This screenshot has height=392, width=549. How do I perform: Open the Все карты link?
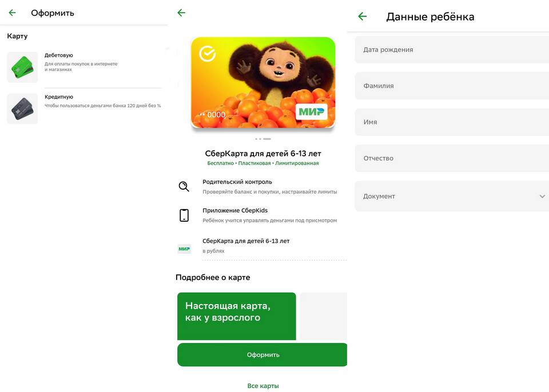coord(263,386)
